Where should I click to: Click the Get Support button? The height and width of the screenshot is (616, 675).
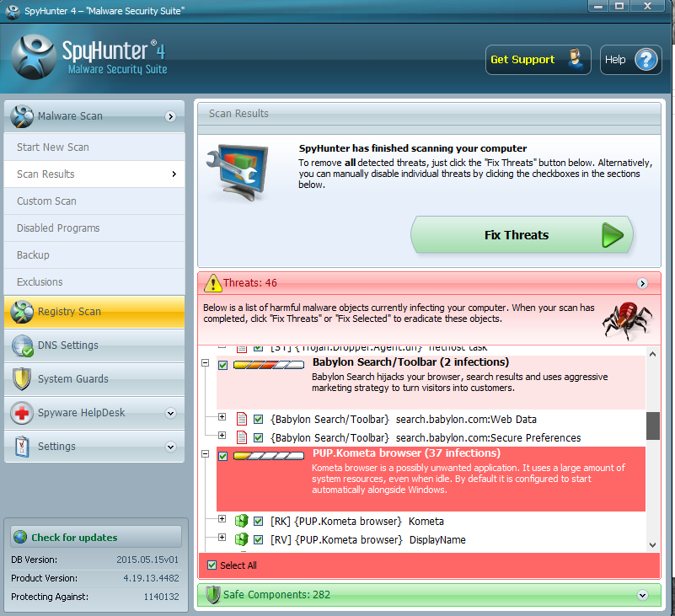click(538, 60)
